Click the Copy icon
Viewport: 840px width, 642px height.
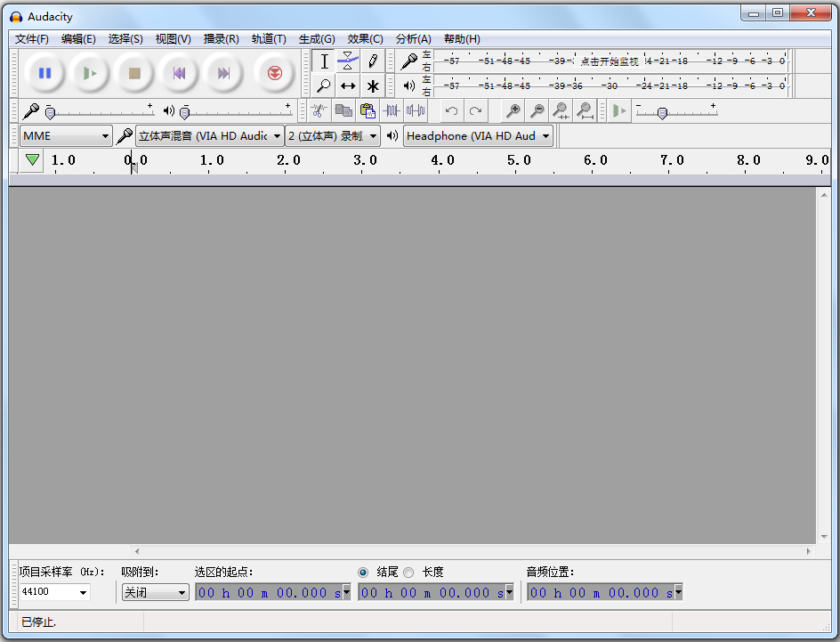pos(343,111)
